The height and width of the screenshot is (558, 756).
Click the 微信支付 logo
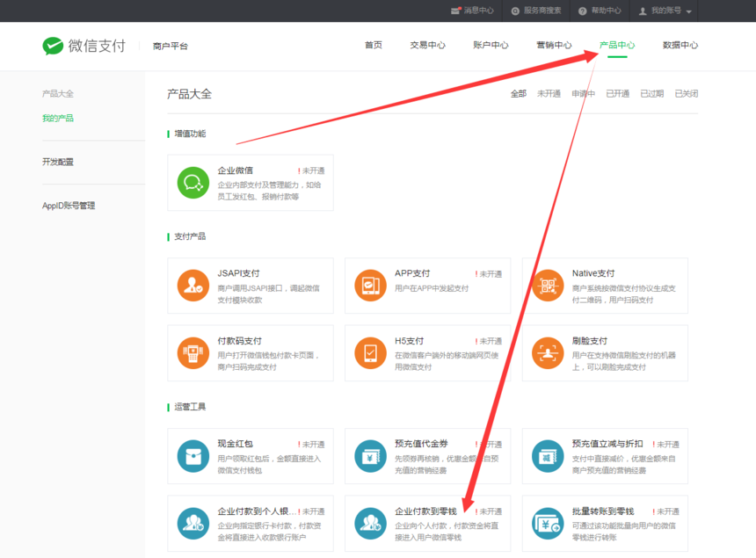(x=84, y=46)
